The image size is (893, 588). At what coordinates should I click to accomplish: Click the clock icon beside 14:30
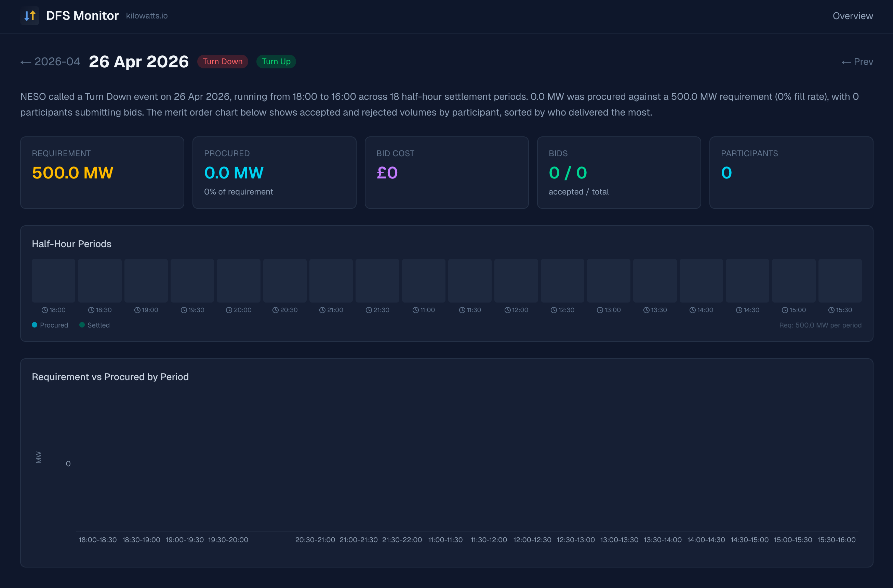[739, 310]
